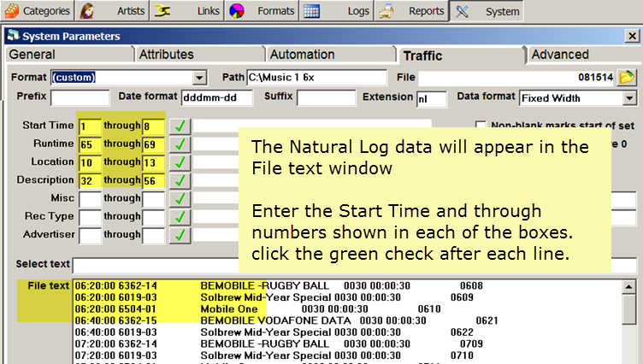
Task: Select line '06:20:00 6362-14 BEMOBILE -RUGBY BALL'
Action: tap(279, 285)
